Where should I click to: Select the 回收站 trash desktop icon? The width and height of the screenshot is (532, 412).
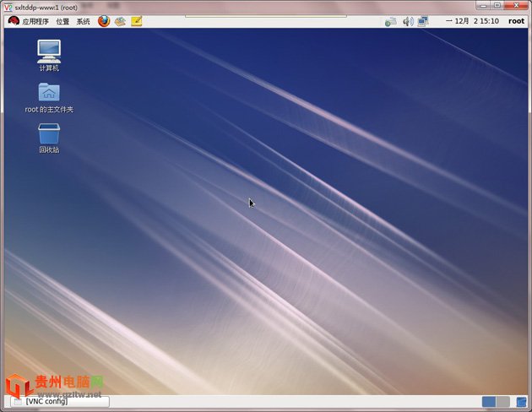(x=49, y=138)
